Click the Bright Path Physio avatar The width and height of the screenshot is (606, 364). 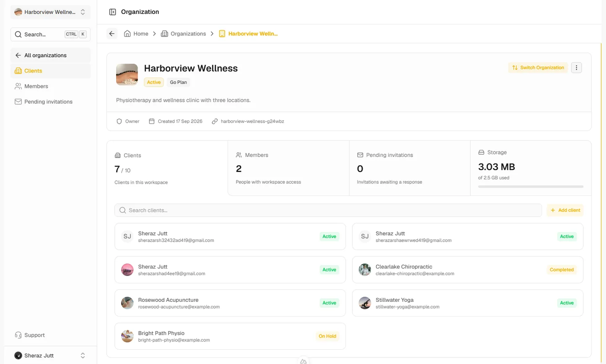pyautogui.click(x=127, y=336)
